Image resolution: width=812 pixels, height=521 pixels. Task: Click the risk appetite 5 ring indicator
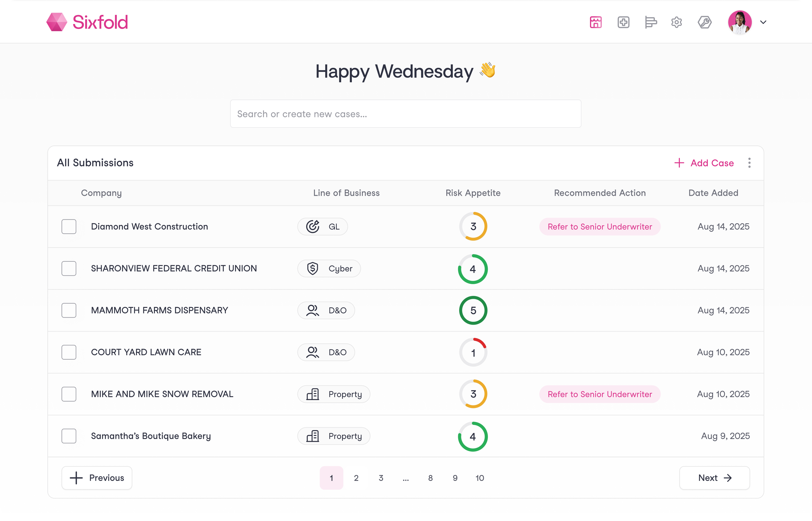coord(473,310)
